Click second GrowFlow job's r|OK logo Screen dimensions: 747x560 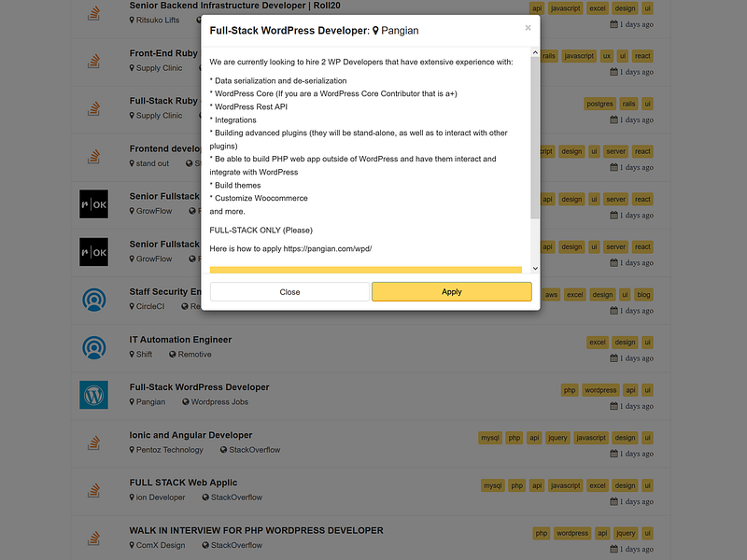[94, 252]
